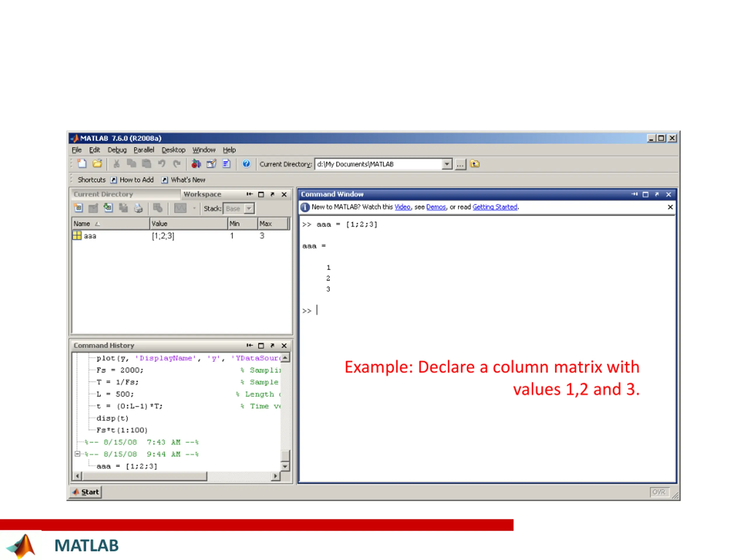This screenshot has height=560, width=747.
Task: Undock the Workspace panel
Action: (x=272, y=195)
